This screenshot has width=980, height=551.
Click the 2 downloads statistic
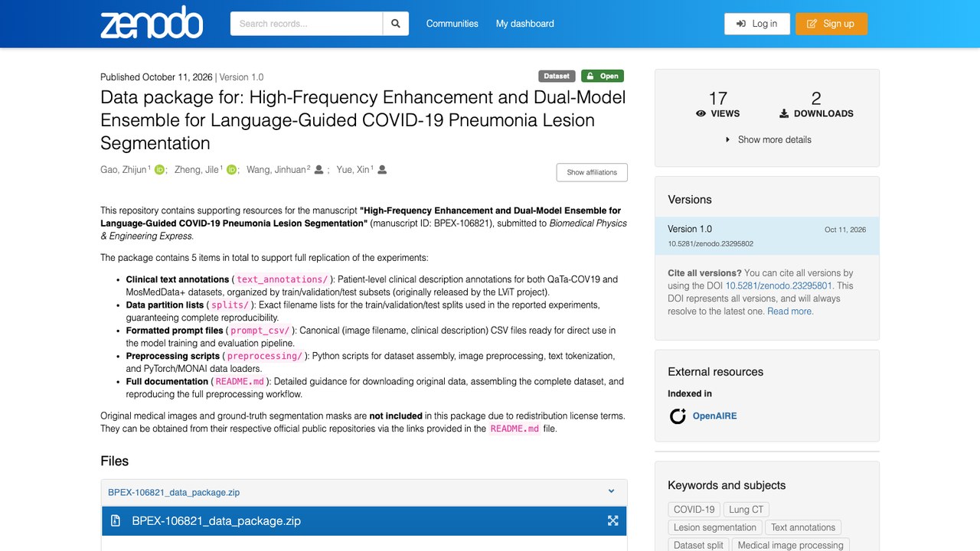816,105
